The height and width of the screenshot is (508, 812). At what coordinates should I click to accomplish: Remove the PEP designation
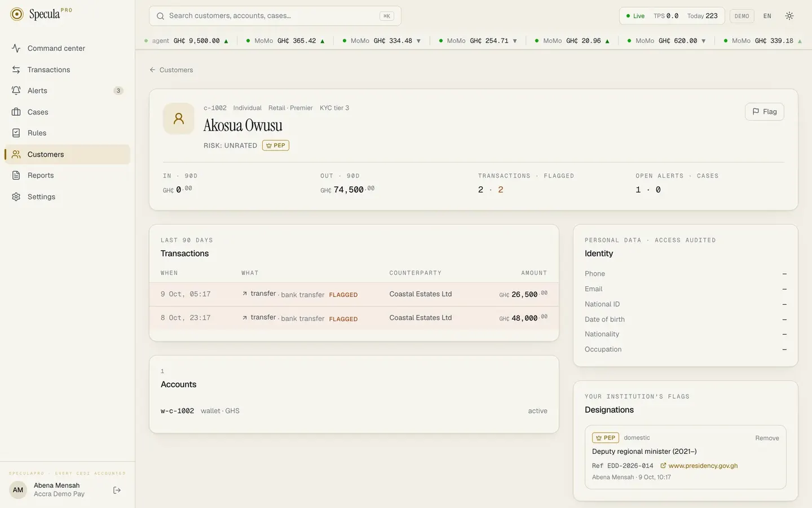tap(767, 438)
